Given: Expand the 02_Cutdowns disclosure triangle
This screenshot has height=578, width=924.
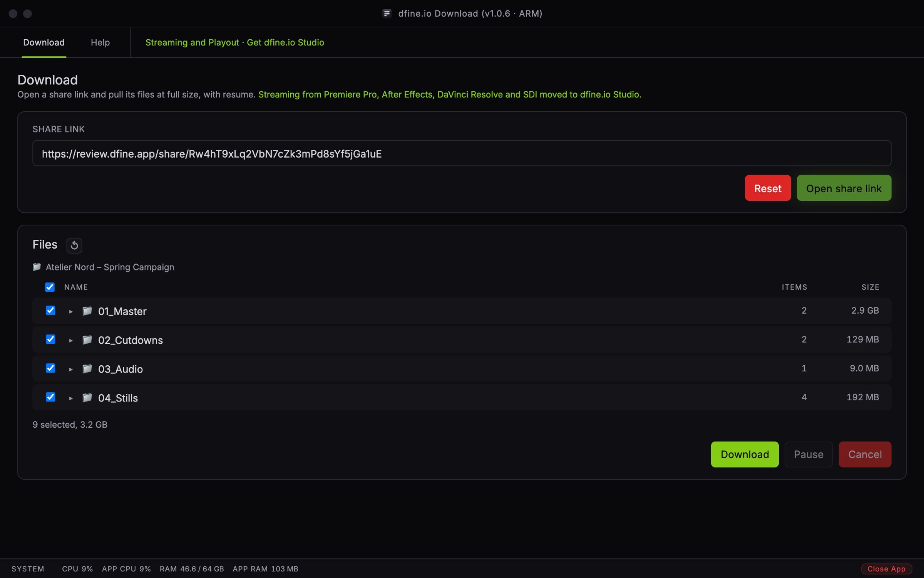Looking at the screenshot, I should [x=71, y=340].
